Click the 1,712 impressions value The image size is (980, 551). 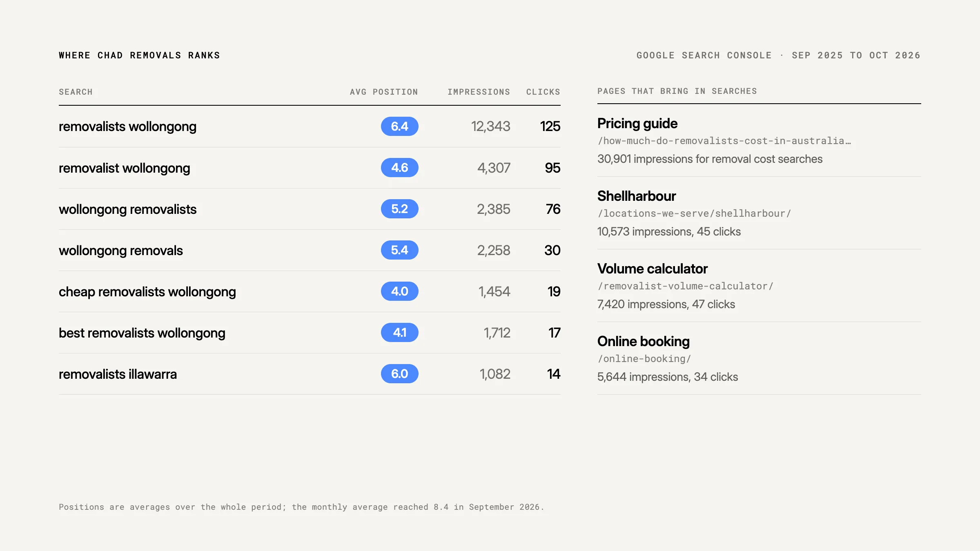497,333
